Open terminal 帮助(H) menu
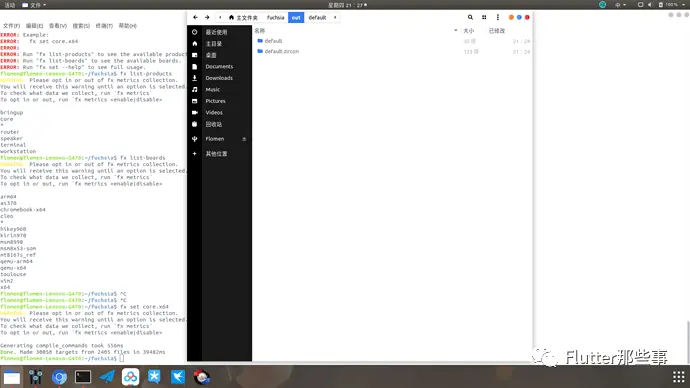 128,26
